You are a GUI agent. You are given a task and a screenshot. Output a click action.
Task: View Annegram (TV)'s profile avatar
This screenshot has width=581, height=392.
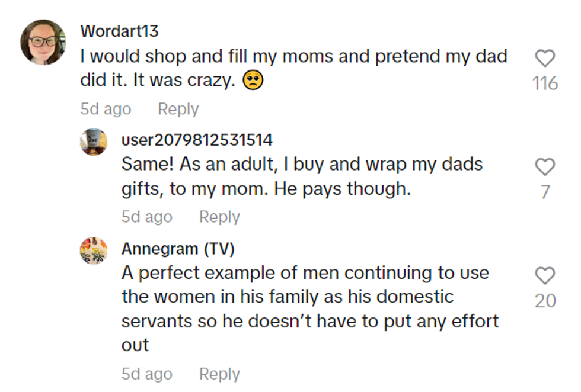pos(94,250)
